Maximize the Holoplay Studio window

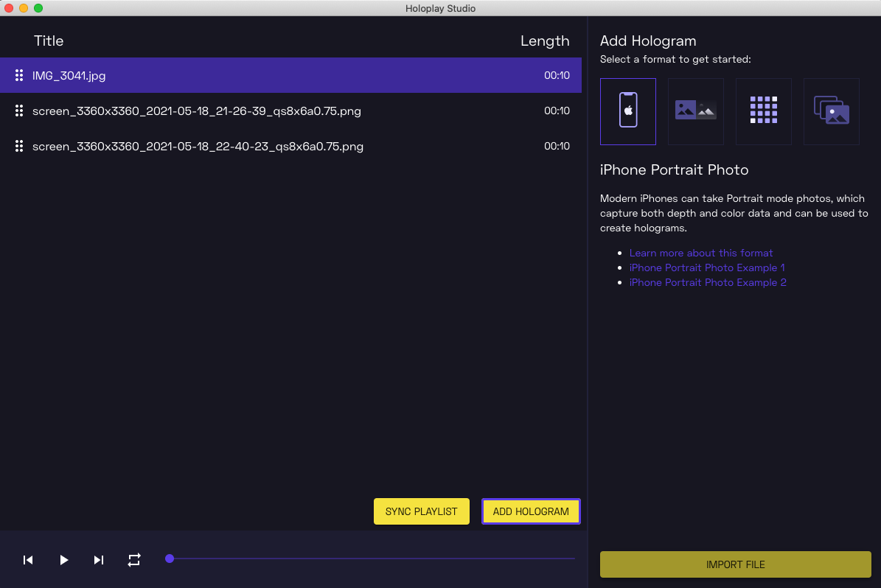[38, 8]
